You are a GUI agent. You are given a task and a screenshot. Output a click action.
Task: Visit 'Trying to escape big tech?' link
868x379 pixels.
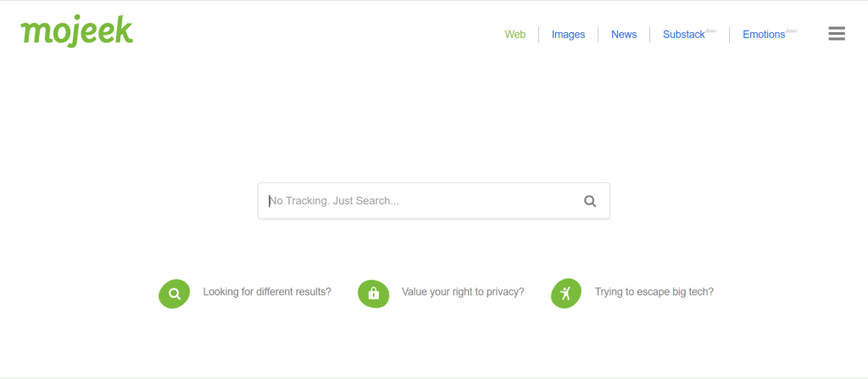[654, 292]
